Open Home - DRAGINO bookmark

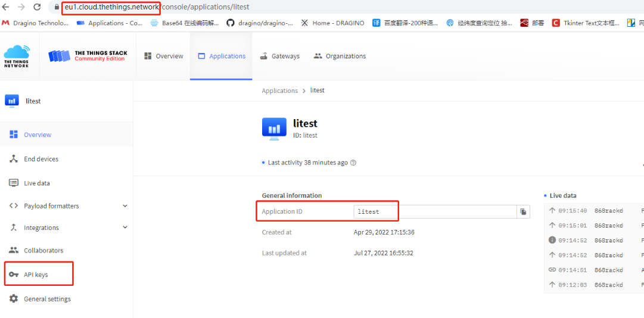click(x=332, y=23)
